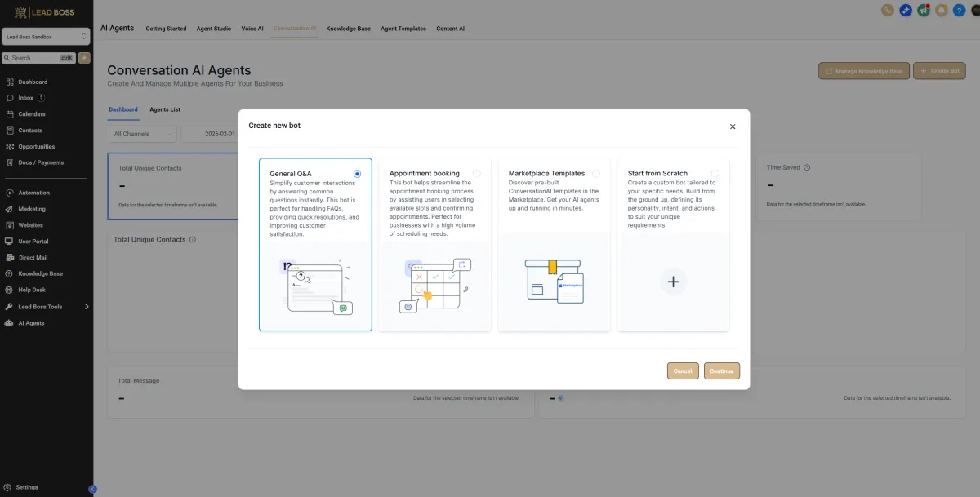The height and width of the screenshot is (497, 980).
Task: Switch to the Content AI tab
Action: point(451,29)
